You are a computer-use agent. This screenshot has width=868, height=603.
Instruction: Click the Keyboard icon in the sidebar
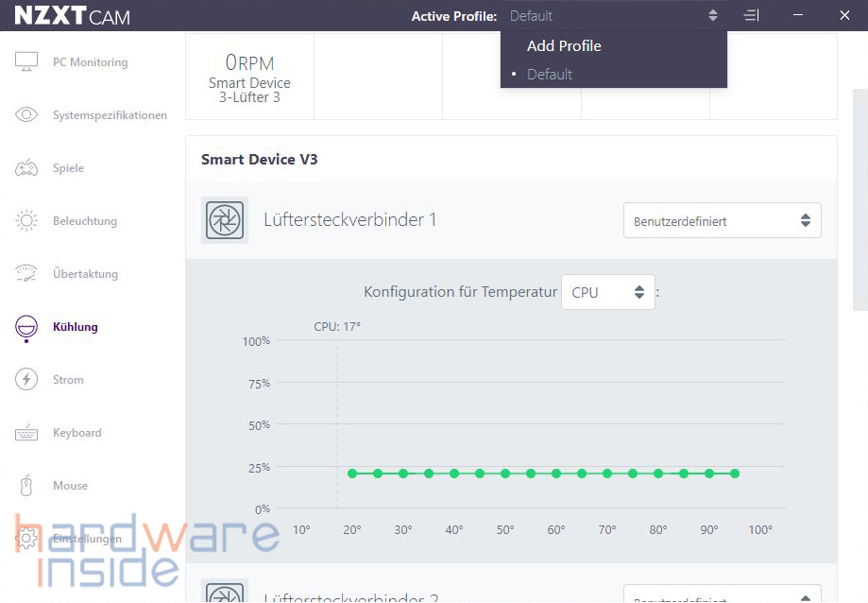coord(26,433)
